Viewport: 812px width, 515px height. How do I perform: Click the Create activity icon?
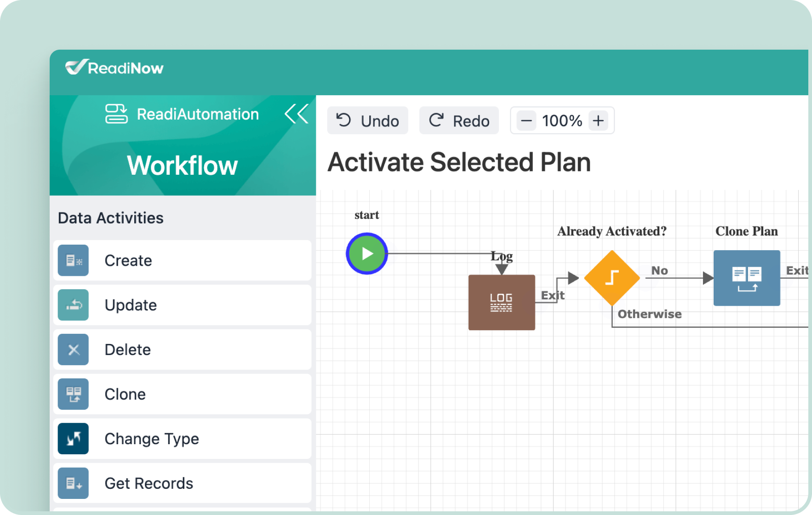(73, 261)
